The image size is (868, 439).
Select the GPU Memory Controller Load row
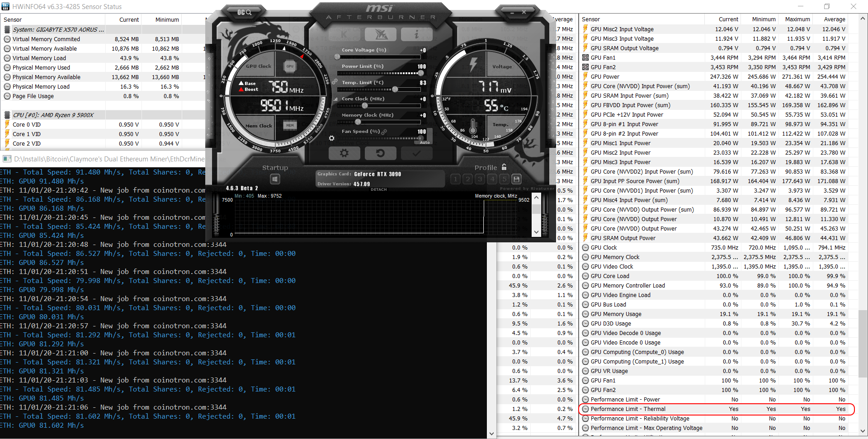coord(713,285)
